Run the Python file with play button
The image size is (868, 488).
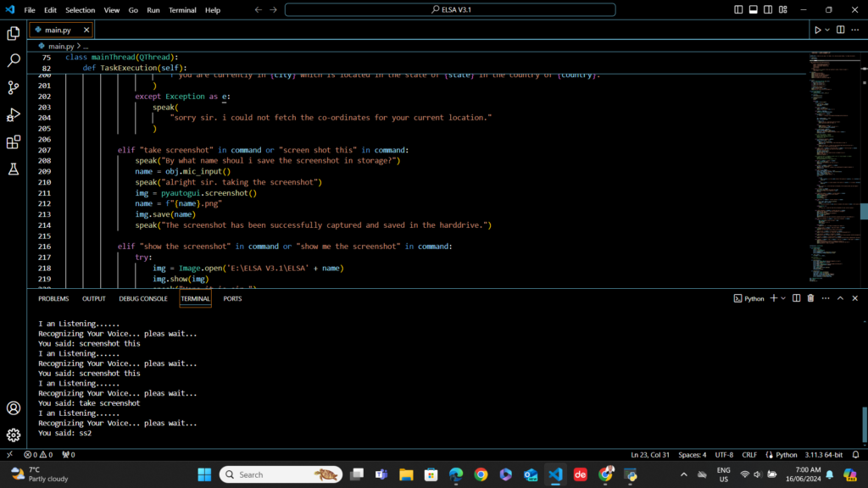[x=818, y=30]
